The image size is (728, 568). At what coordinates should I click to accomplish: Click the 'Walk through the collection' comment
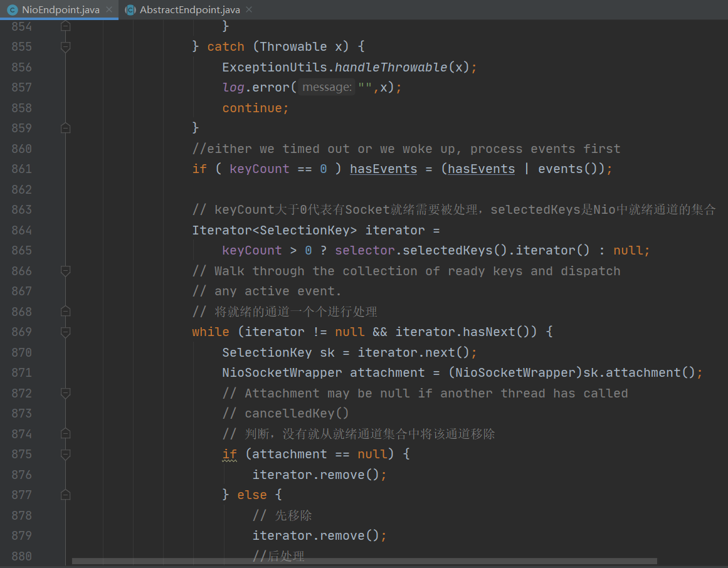406,271
